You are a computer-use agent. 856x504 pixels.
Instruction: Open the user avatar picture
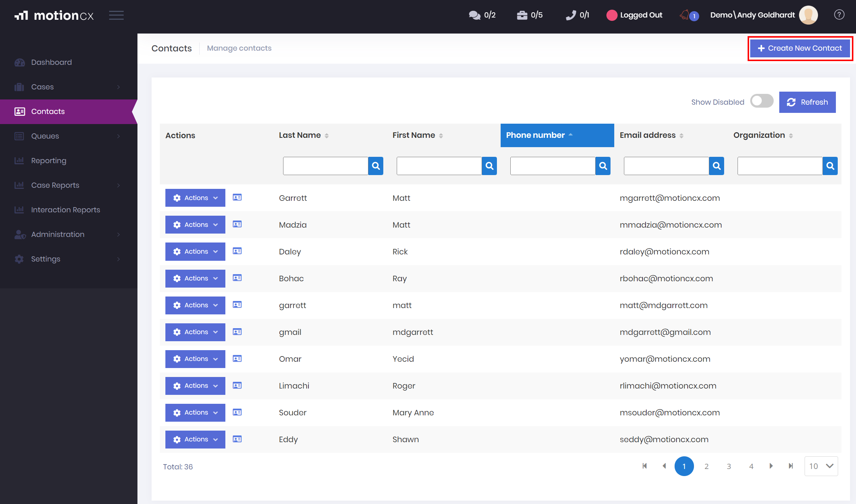(x=808, y=15)
